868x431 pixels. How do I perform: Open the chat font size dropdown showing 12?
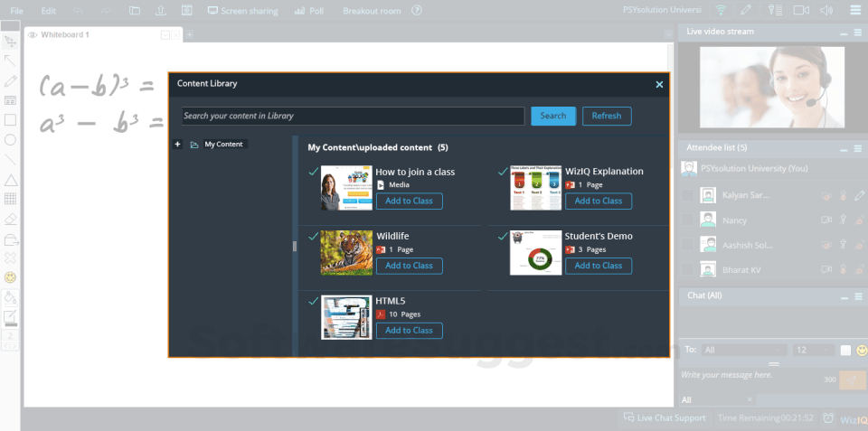(x=813, y=350)
